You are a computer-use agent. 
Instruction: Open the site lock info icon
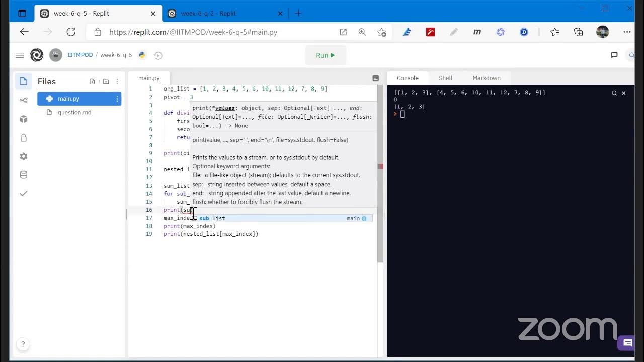pyautogui.click(x=98, y=32)
